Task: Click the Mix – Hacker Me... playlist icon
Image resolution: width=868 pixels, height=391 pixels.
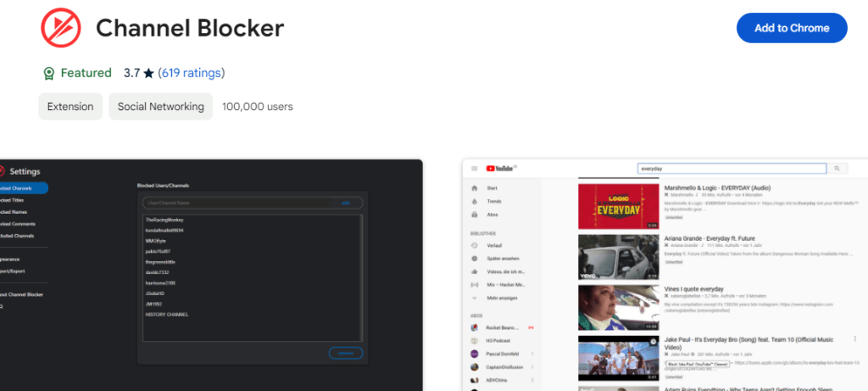Action: (x=474, y=285)
